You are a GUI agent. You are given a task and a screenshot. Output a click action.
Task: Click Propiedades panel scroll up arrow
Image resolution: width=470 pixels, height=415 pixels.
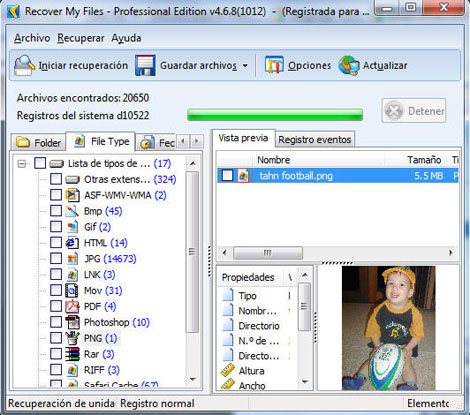pos(305,275)
